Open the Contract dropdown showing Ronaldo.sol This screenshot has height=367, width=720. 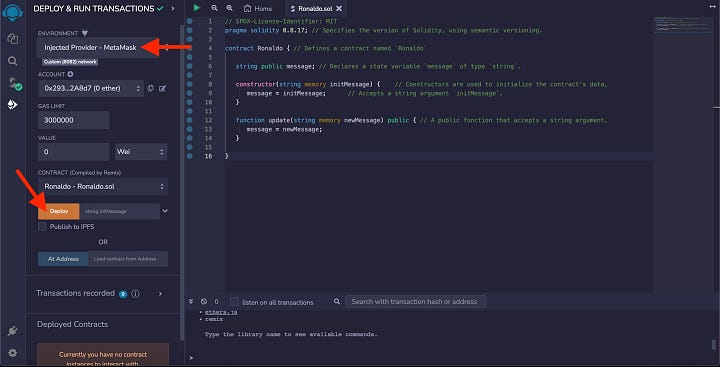point(103,186)
